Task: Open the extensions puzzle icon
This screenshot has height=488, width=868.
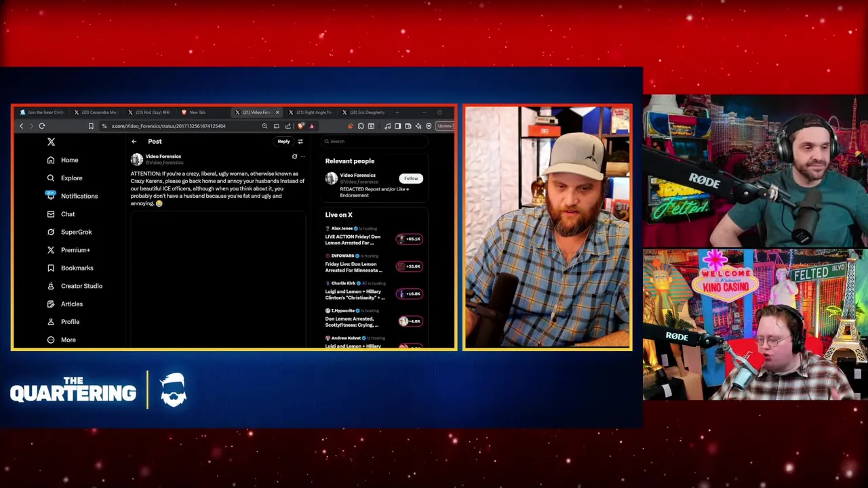Action: (x=361, y=126)
